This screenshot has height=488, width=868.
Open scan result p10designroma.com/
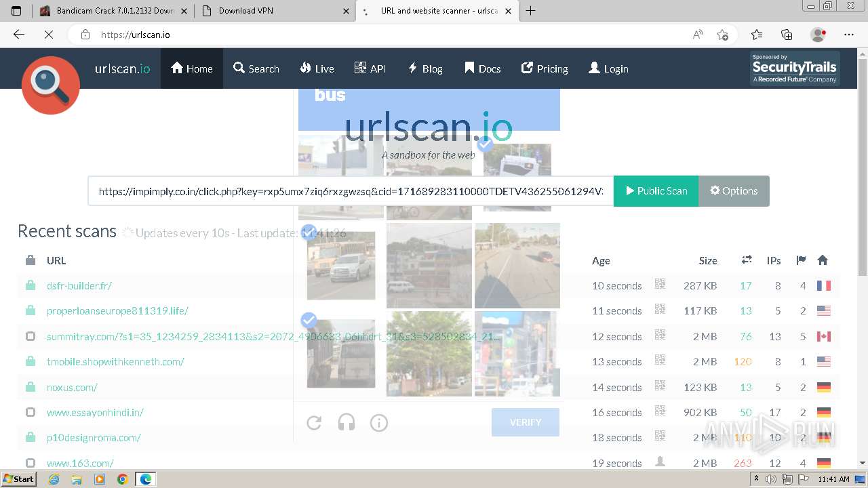(94, 437)
